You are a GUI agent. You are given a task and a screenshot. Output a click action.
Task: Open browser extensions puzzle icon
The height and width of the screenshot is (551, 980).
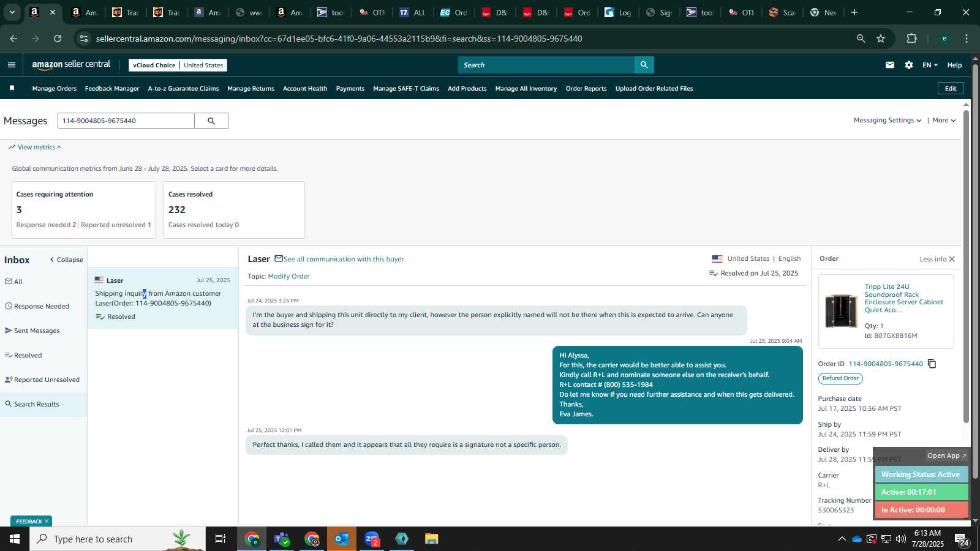click(x=911, y=39)
